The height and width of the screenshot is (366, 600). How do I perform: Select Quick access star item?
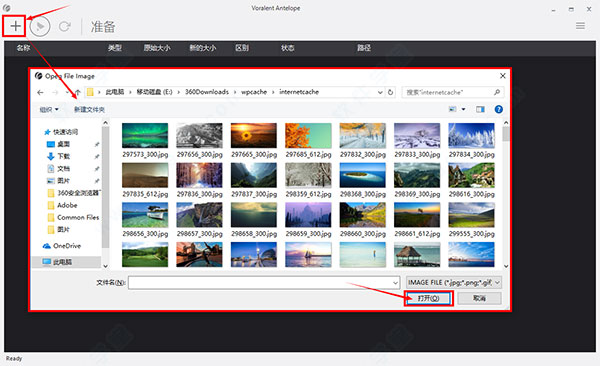point(61,132)
